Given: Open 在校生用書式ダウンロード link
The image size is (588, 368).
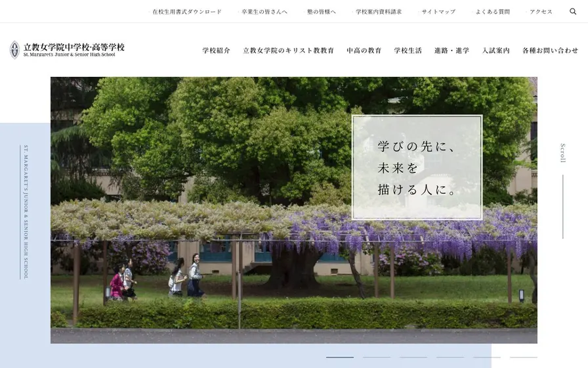Looking at the screenshot, I should (187, 12).
